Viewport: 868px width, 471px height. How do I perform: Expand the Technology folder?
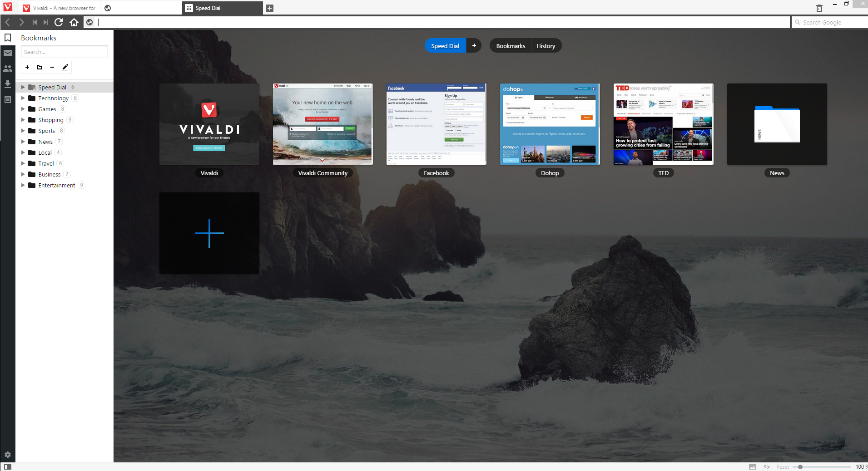[x=23, y=98]
